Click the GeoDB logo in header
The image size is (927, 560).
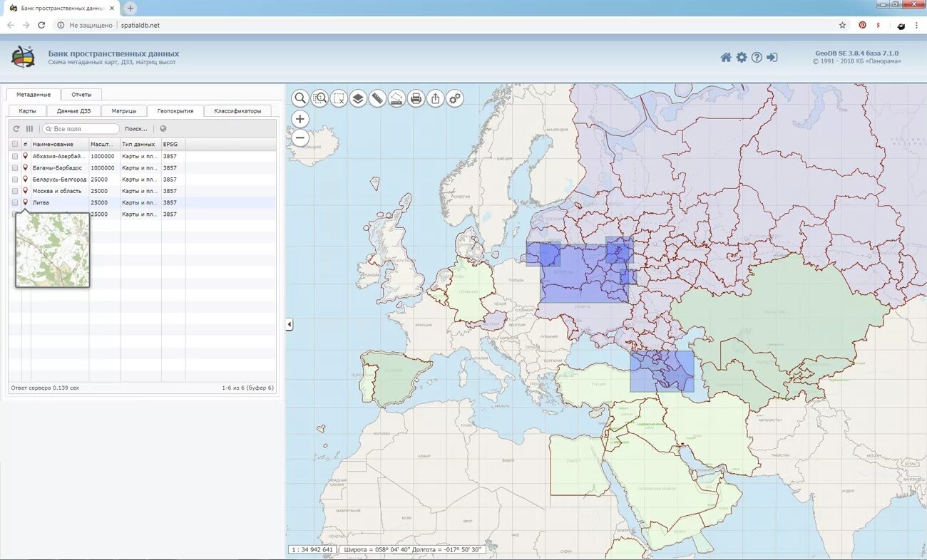[23, 57]
